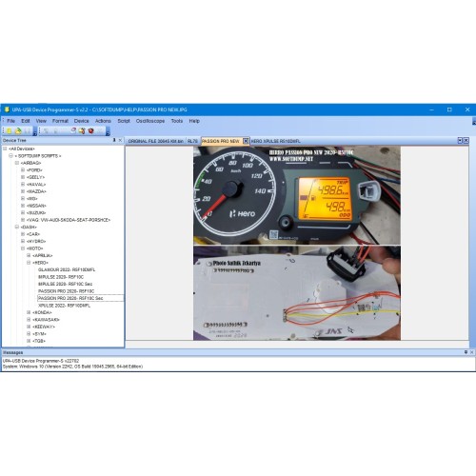Collapse the AIRBAG node
Viewport: 476px width, 476px height.
[17, 163]
